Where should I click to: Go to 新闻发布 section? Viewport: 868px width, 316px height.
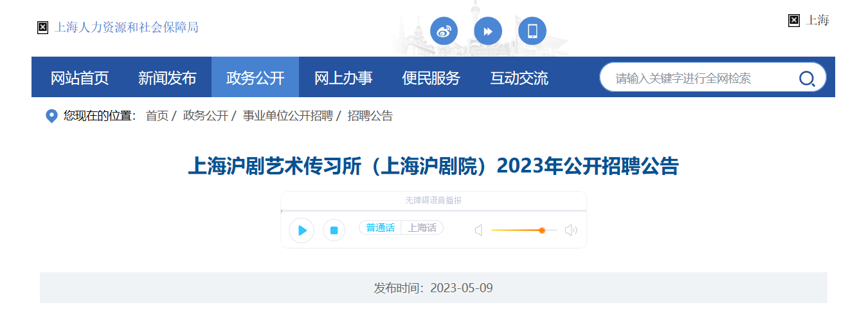pyautogui.click(x=167, y=78)
